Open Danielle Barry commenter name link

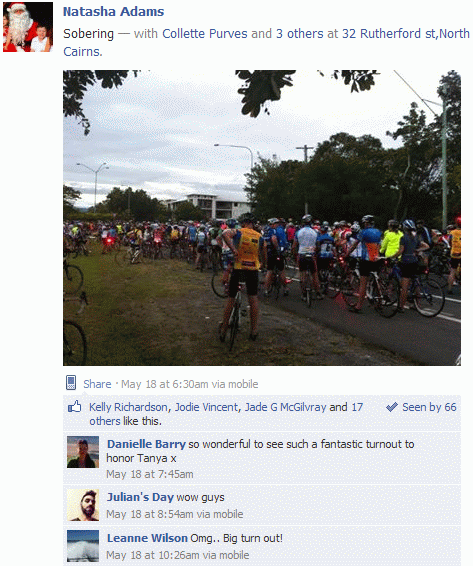click(146, 444)
